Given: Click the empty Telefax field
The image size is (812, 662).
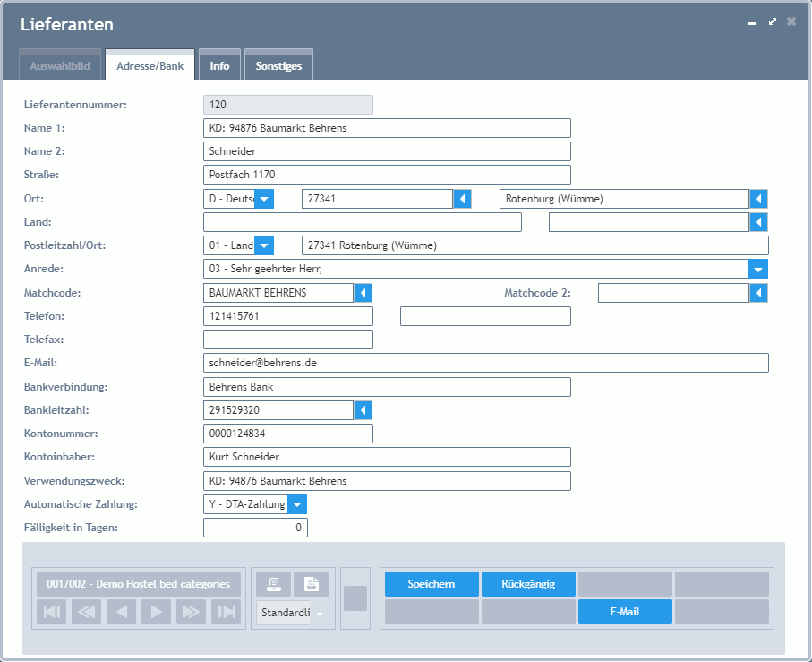Looking at the screenshot, I should tap(288, 340).
